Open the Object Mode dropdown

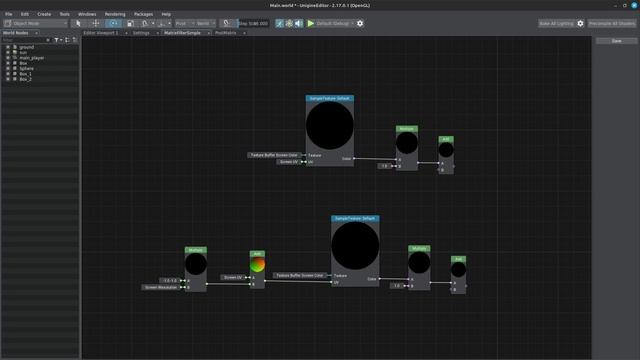click(36, 23)
